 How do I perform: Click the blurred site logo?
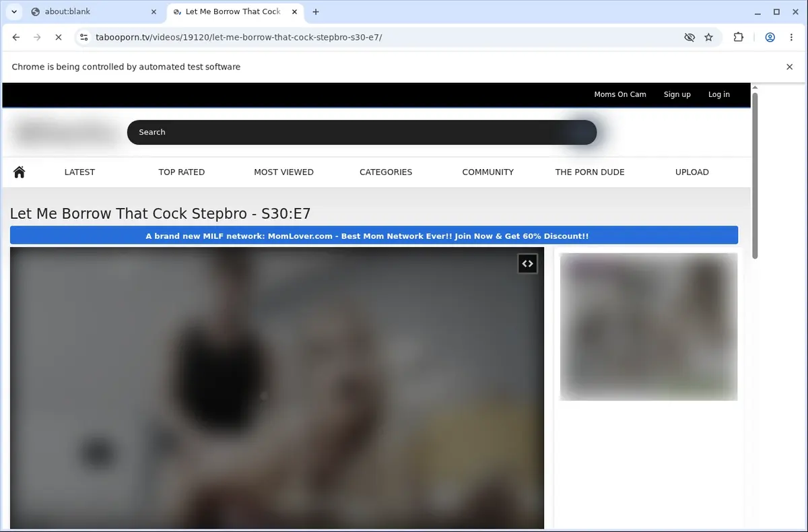coord(65,132)
